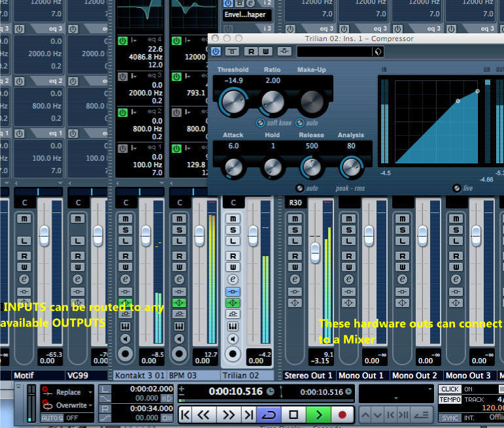Toggle eq 1 power on Kontakt 3 01
The height and width of the screenshot is (428, 504).
pos(122,148)
